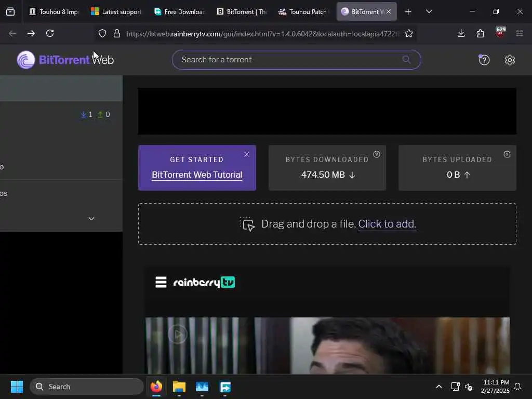This screenshot has width=532, height=399.
Task: Open BitTorrent Web settings gear
Action: [510, 60]
